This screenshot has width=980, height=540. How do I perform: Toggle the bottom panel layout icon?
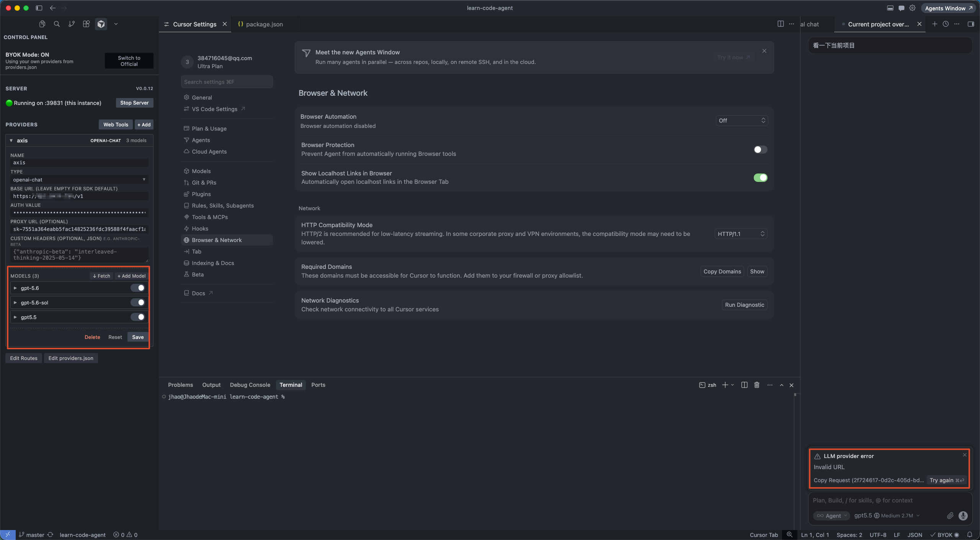click(x=890, y=8)
